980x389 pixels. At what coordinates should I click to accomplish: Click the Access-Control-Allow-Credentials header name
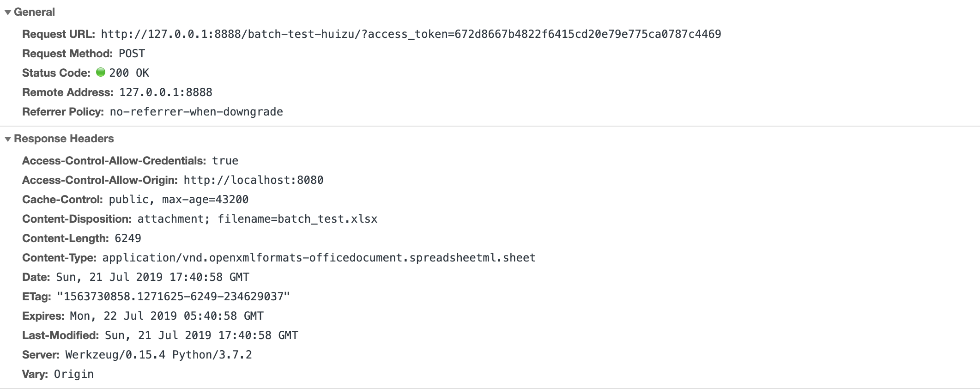114,161
